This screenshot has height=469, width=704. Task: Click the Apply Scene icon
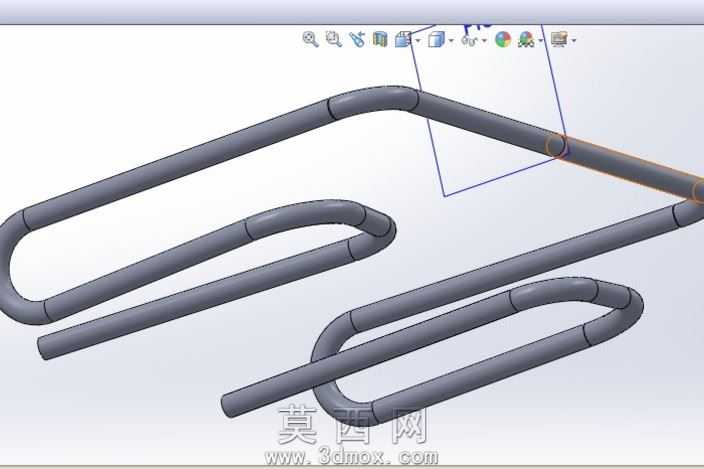coord(526,39)
